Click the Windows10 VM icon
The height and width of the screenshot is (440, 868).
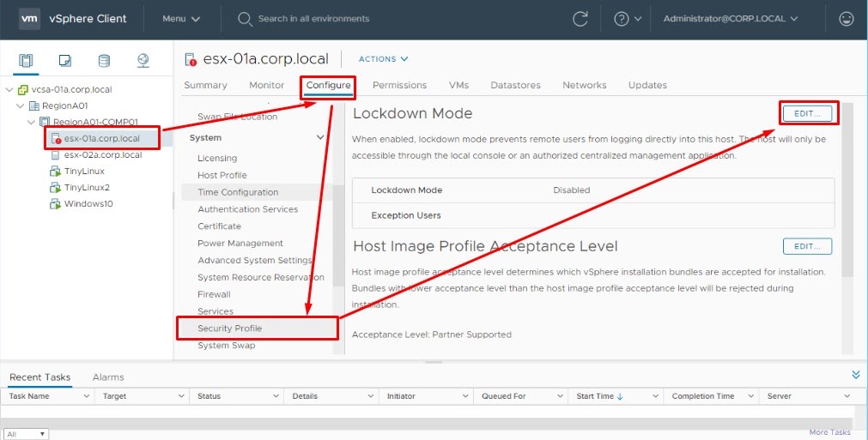tap(55, 204)
